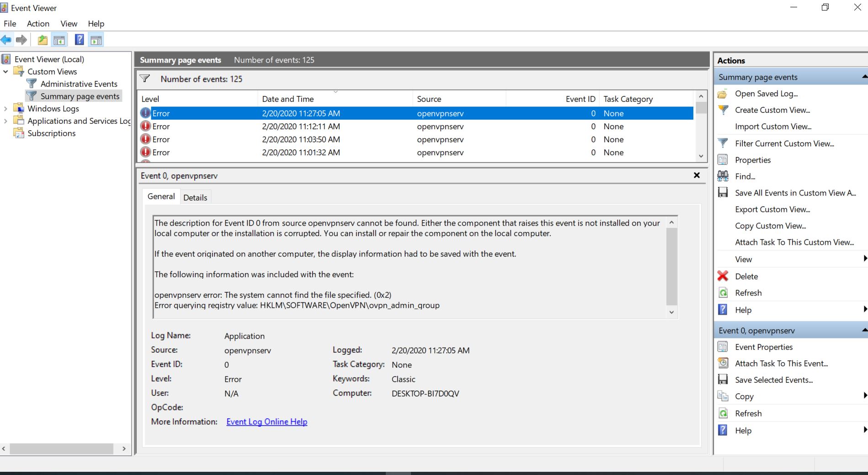Image resolution: width=868 pixels, height=475 pixels.
Task: Click the computer name DESKTOP-BI7D0QV
Action: click(x=425, y=394)
